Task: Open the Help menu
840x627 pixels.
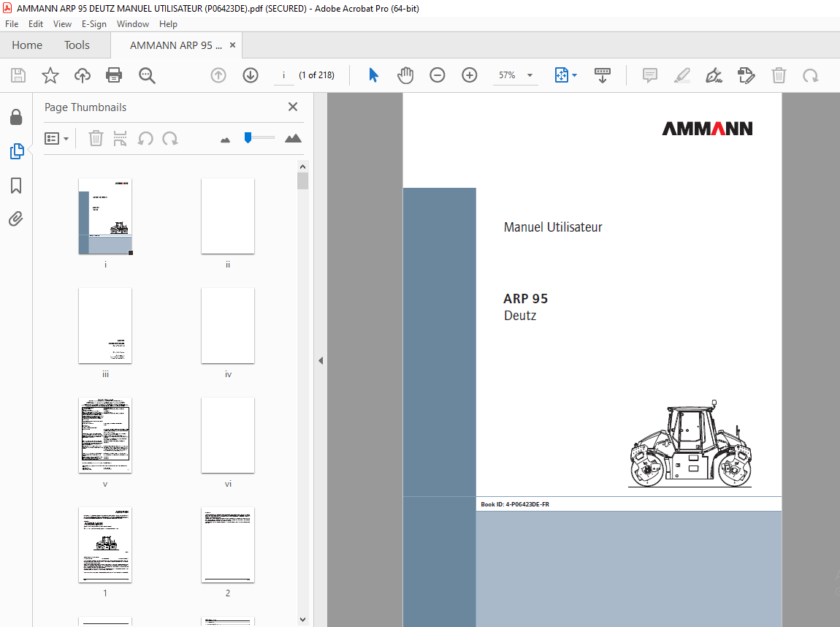Action: (x=168, y=24)
